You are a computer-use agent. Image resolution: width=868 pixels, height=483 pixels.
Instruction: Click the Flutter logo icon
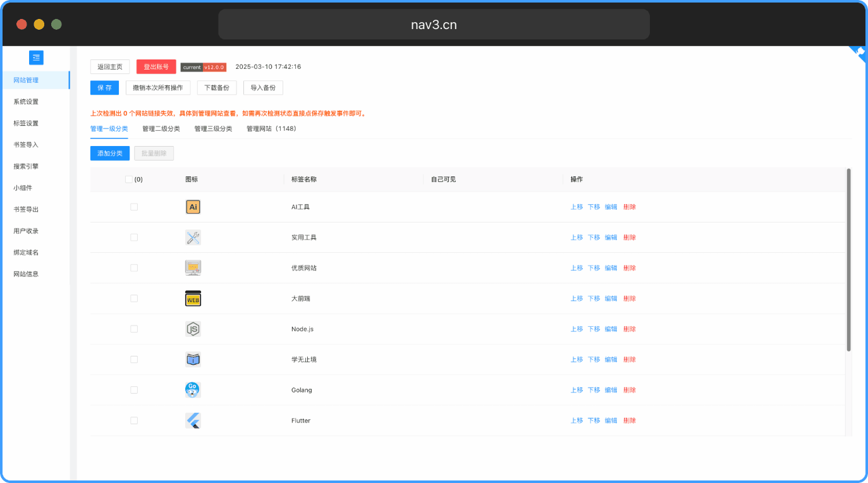pos(193,420)
